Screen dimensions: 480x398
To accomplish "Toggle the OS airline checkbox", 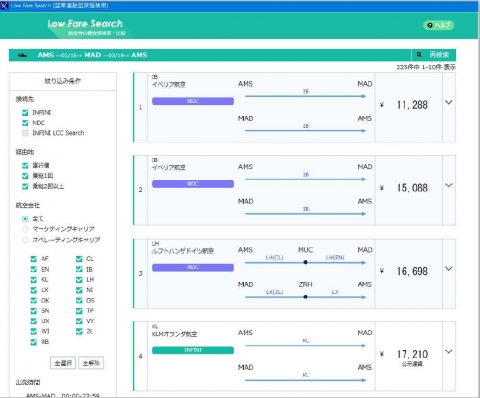I will (x=79, y=301).
